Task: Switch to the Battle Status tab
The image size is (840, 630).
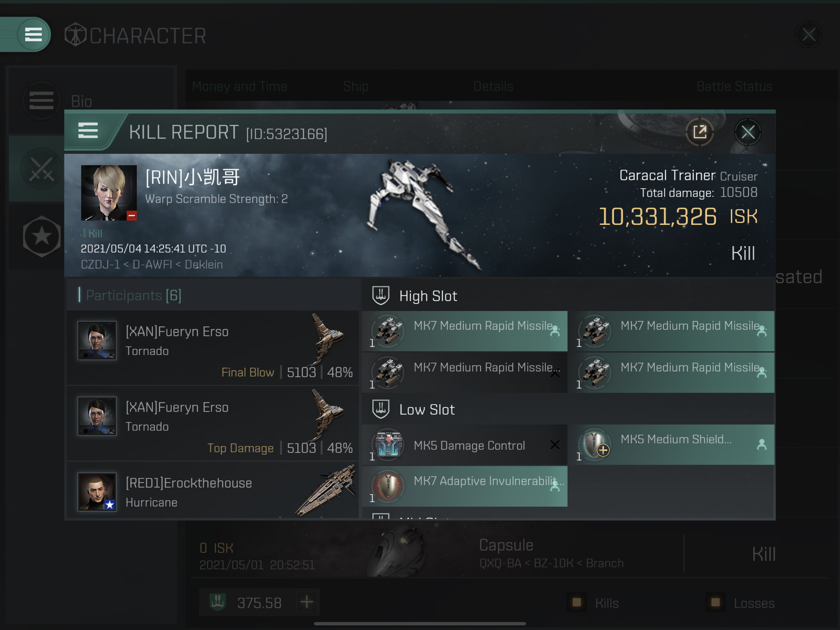Action: click(734, 86)
